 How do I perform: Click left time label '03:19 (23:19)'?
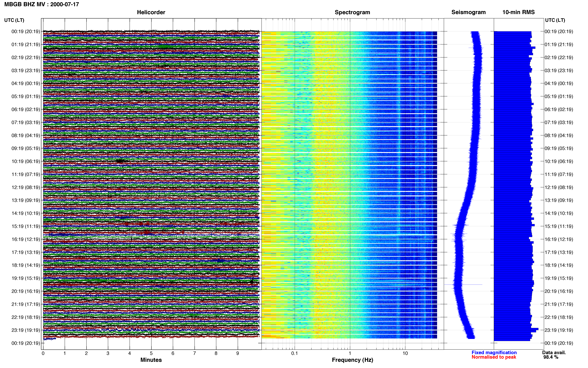pyautogui.click(x=26, y=70)
